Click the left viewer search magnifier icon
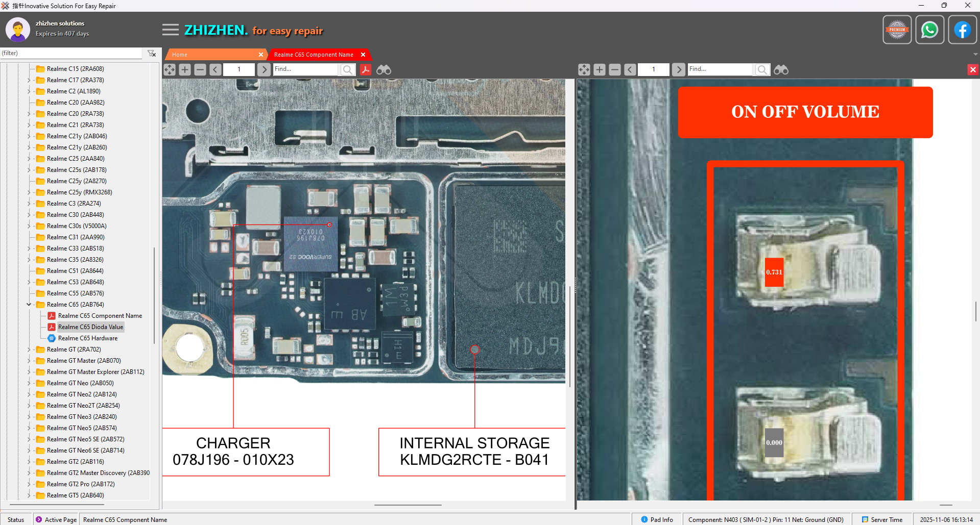Screen dimensions: 980x525 [348, 70]
